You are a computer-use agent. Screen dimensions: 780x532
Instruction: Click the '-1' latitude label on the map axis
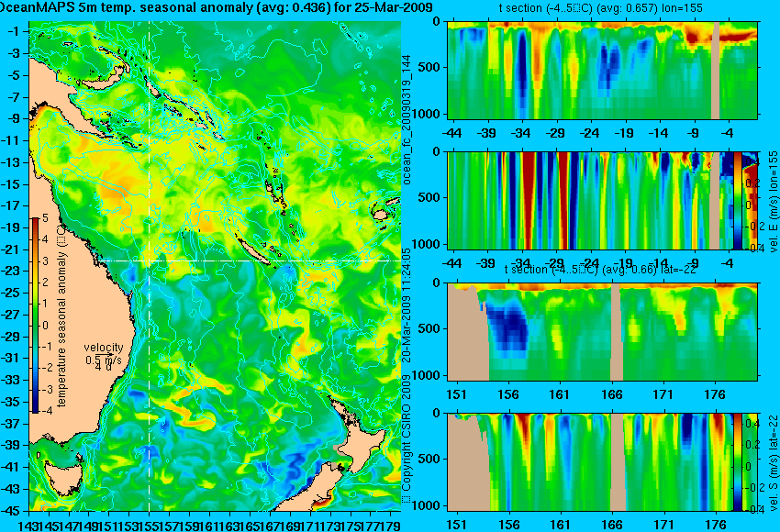pyautogui.click(x=14, y=31)
